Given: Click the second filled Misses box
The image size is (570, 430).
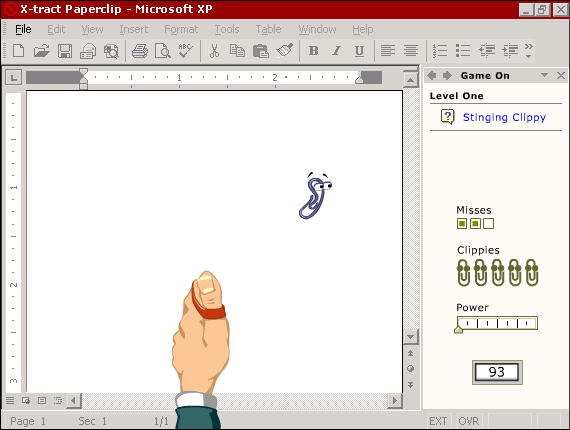Looking at the screenshot, I should [475, 223].
